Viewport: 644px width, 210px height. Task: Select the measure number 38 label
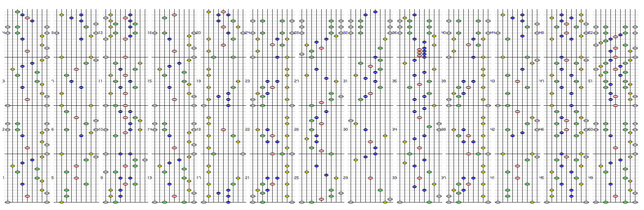pos(443,130)
